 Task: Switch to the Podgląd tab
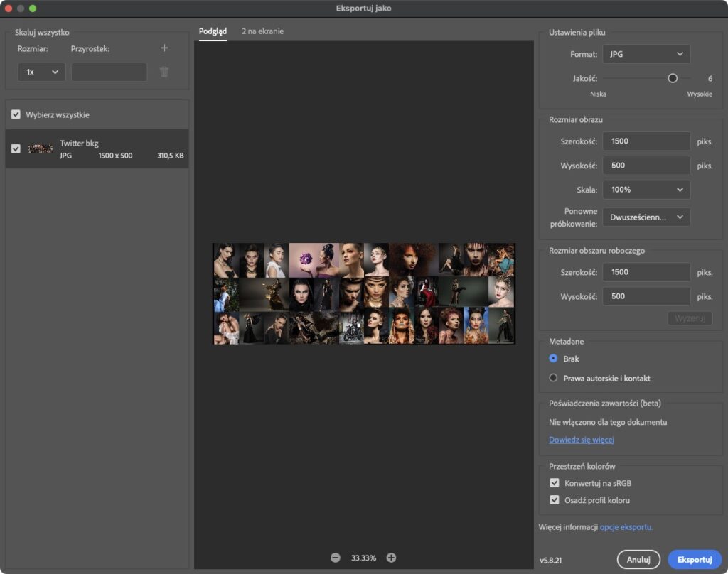[213, 31]
